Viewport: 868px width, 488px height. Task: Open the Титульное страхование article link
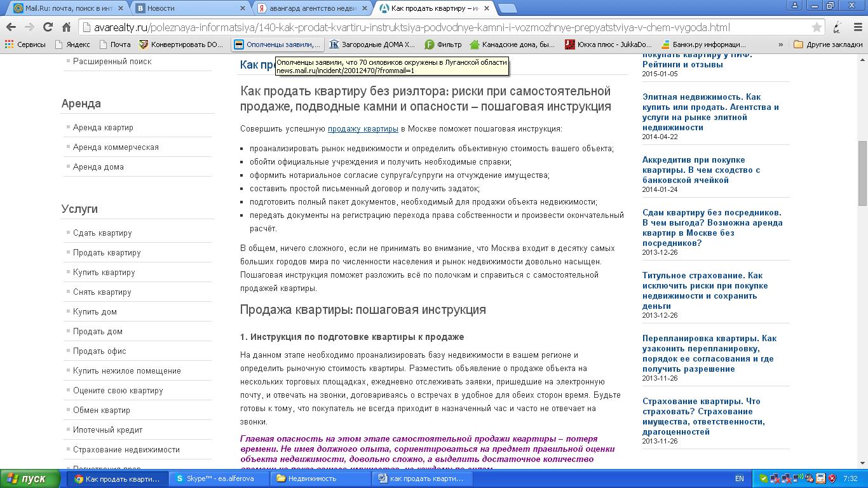pos(705,290)
